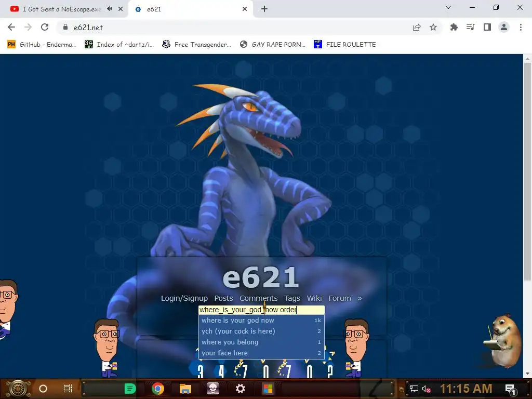
Task: Open the Chrome three-dot menu
Action: pyautogui.click(x=521, y=27)
